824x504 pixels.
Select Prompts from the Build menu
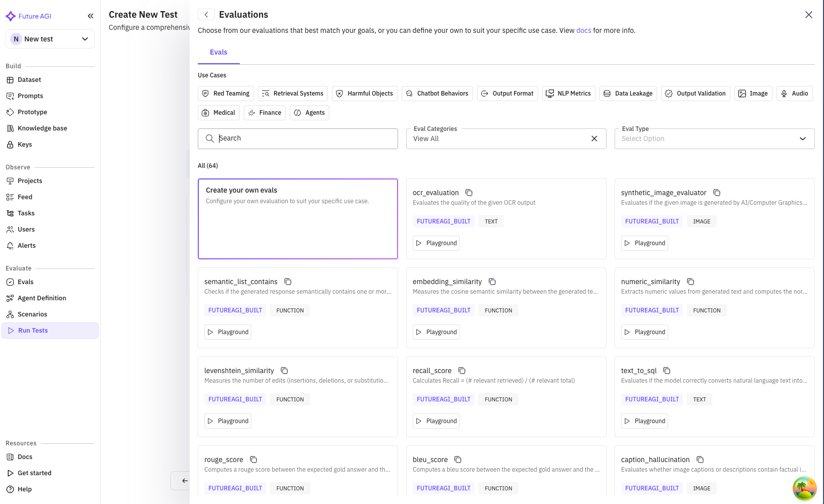30,96
